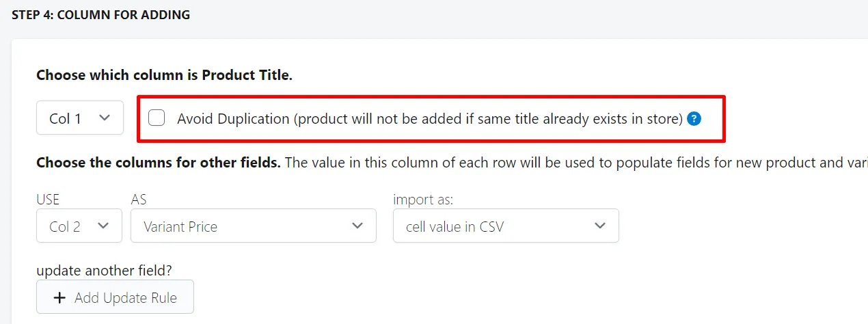Click the Add Update Rule button

(115, 297)
